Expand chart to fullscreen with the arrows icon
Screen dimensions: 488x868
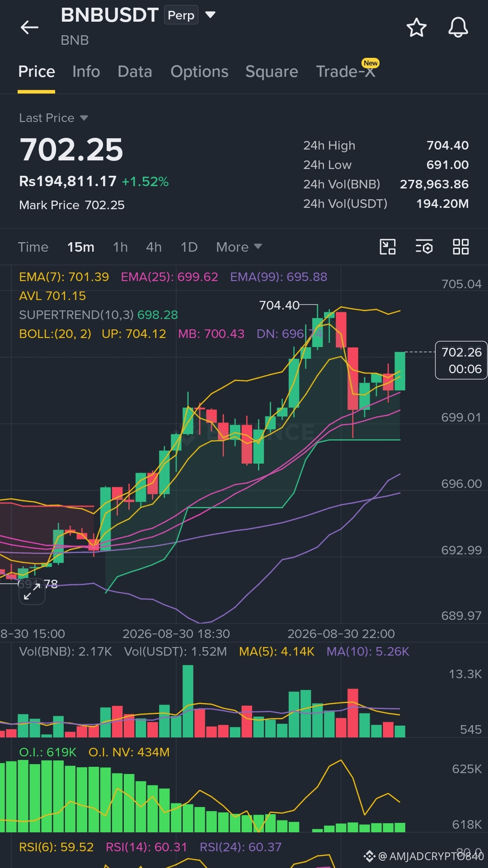32,591
